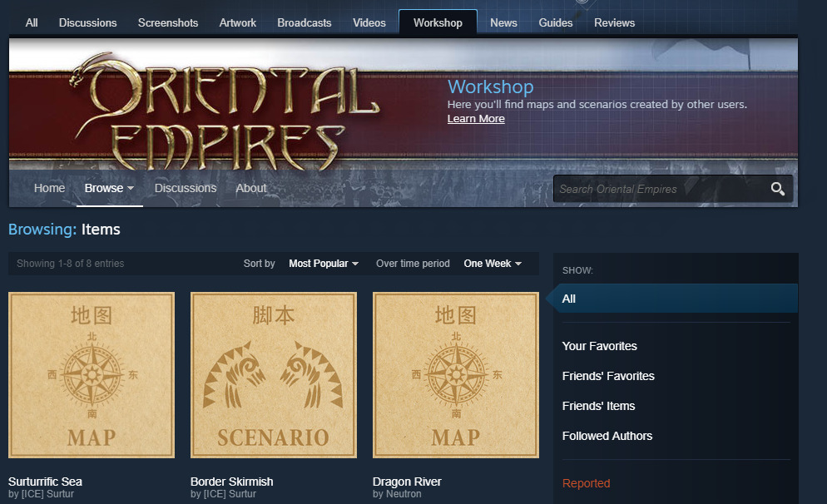
Task: Click the search magnifier icon
Action: pyautogui.click(x=777, y=189)
